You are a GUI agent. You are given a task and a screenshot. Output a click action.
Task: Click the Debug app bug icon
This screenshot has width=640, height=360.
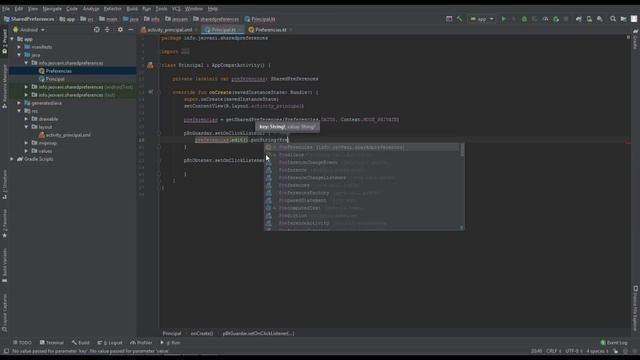point(524,19)
